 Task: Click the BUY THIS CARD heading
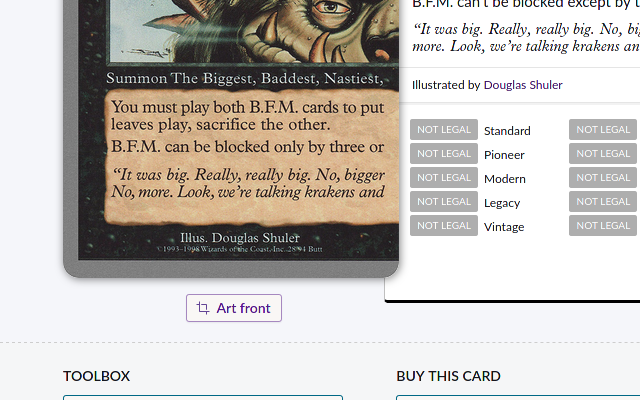[448, 376]
